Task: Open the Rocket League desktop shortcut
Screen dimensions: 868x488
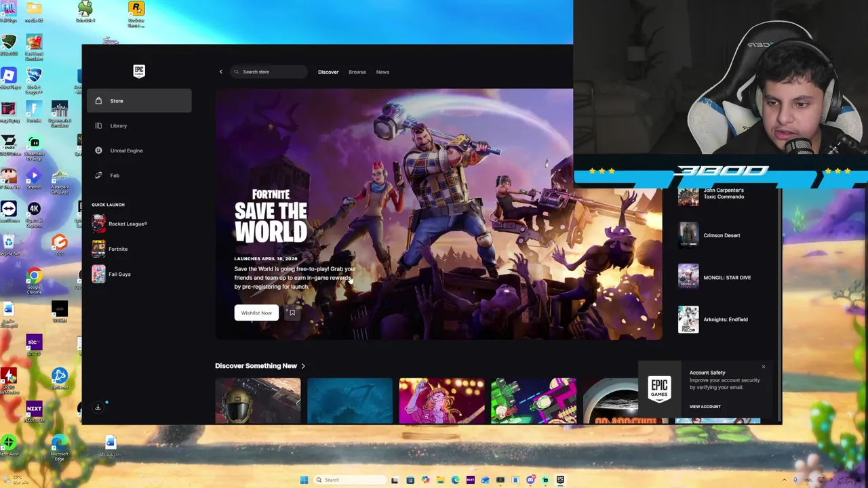Action: [x=34, y=80]
